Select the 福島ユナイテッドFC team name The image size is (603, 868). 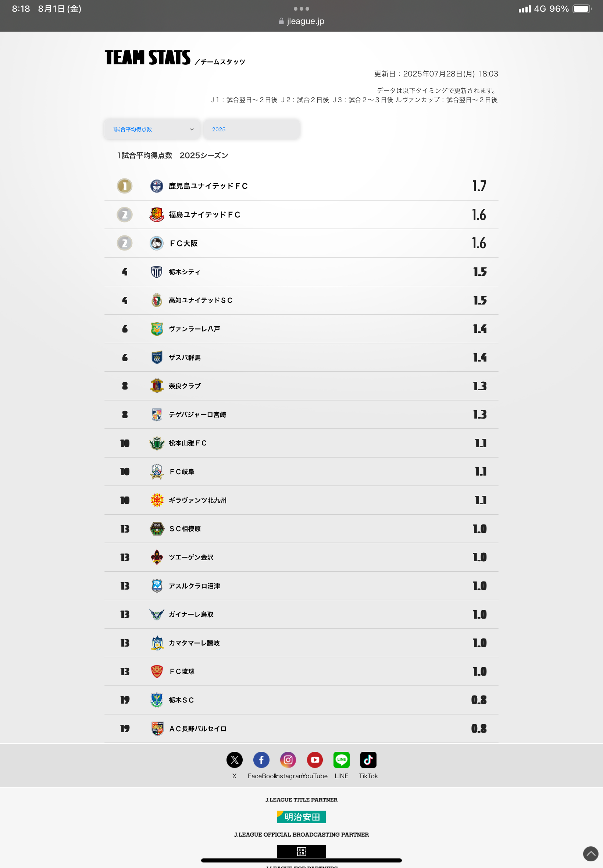point(204,215)
